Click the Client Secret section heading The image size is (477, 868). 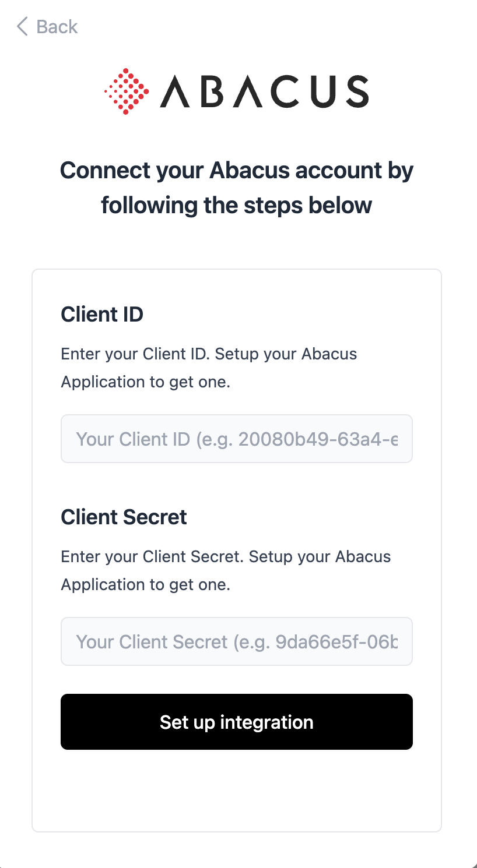point(124,517)
